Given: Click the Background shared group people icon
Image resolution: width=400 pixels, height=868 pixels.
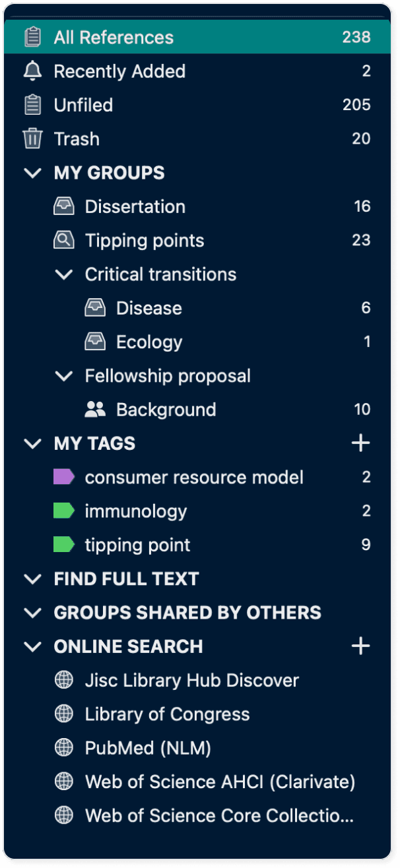Looking at the screenshot, I should tap(95, 410).
